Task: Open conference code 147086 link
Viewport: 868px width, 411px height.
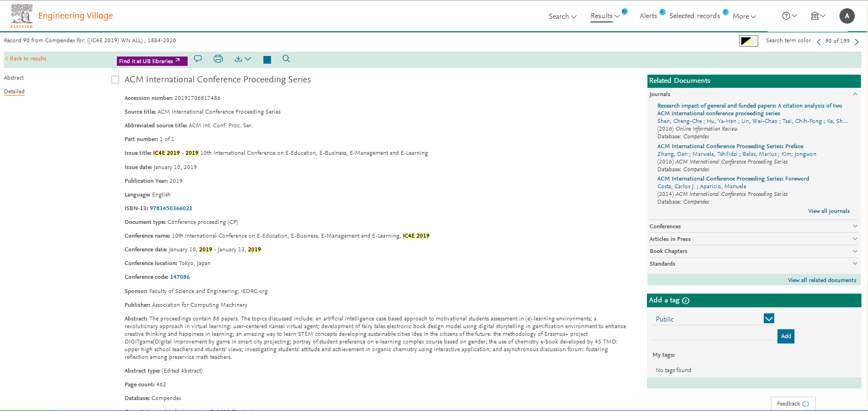Action: [180, 277]
